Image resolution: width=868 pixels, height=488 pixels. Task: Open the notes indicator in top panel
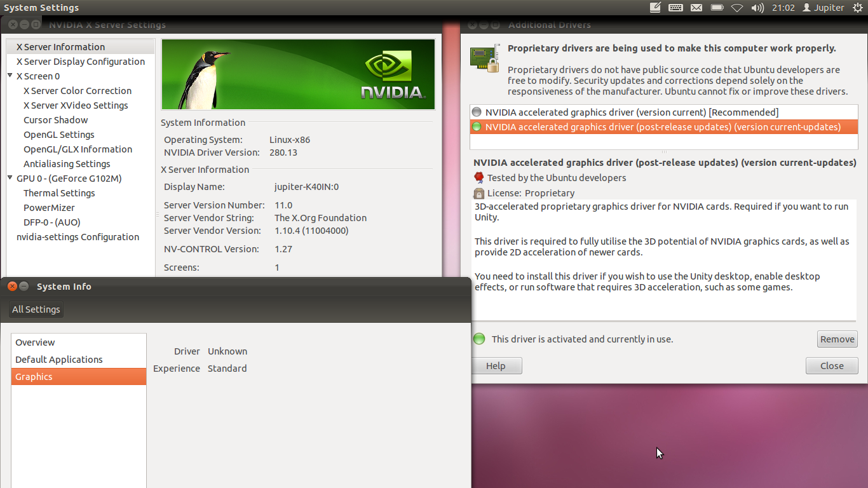pyautogui.click(x=655, y=8)
